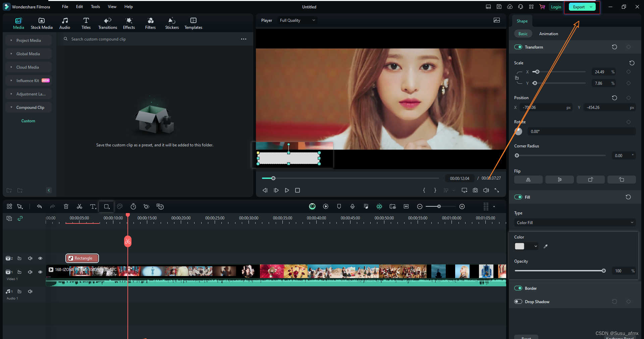This screenshot has height=339, width=644.
Task: Zoom in the timeline with plus icon
Action: 462,207
